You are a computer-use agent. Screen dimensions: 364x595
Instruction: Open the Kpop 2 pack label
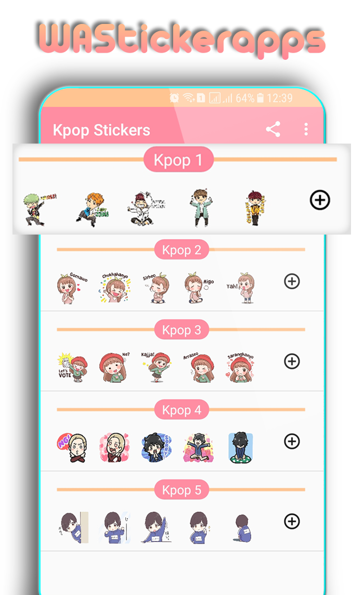click(x=181, y=250)
